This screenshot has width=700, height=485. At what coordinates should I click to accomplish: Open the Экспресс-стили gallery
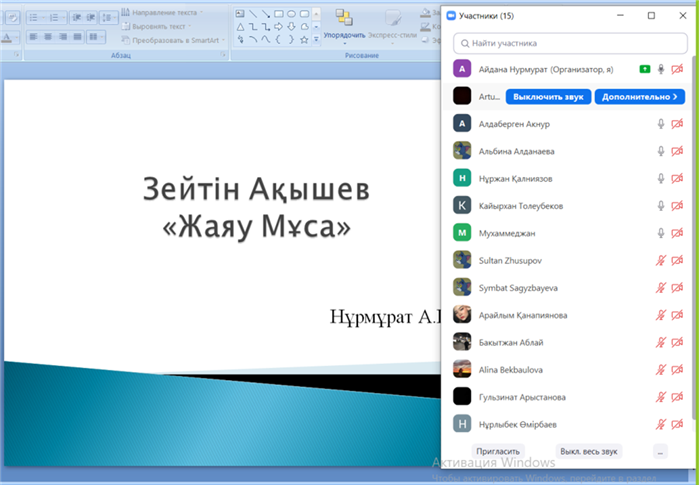point(392,20)
